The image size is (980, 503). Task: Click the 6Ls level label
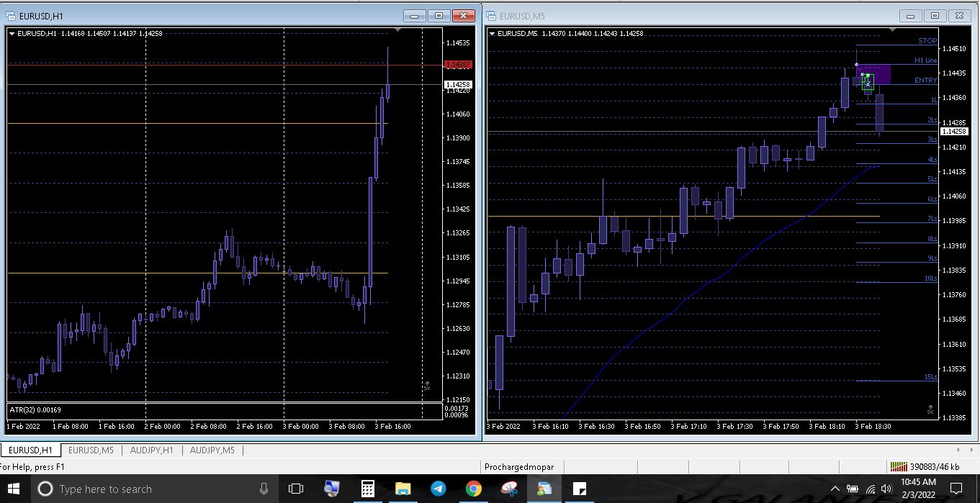[x=932, y=199]
